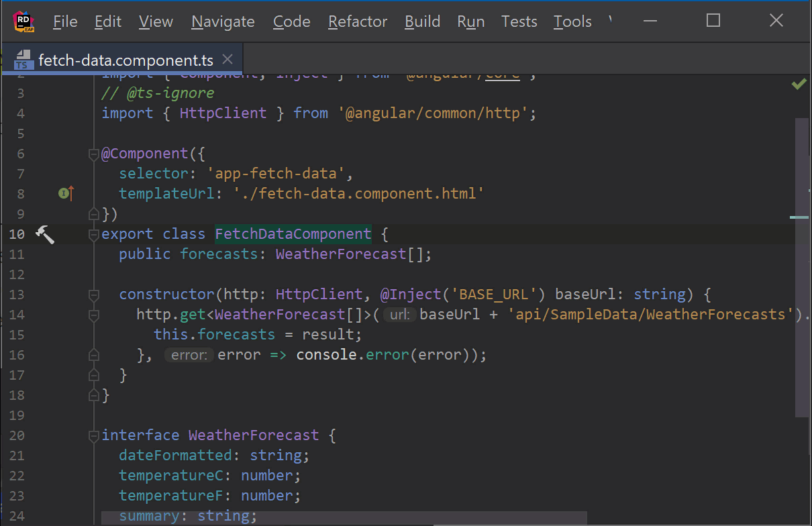Click 'this.forecasts = result;' on line 15
The height and width of the screenshot is (526, 812).
click(x=258, y=335)
